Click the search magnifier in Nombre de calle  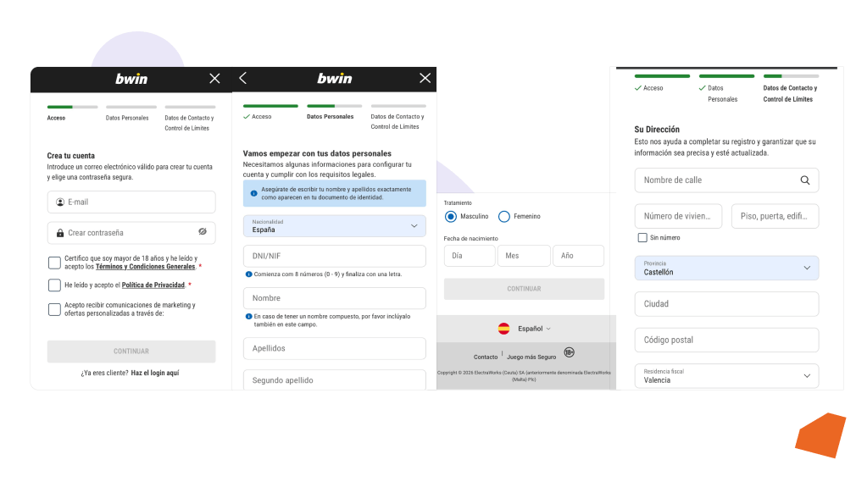coord(804,180)
